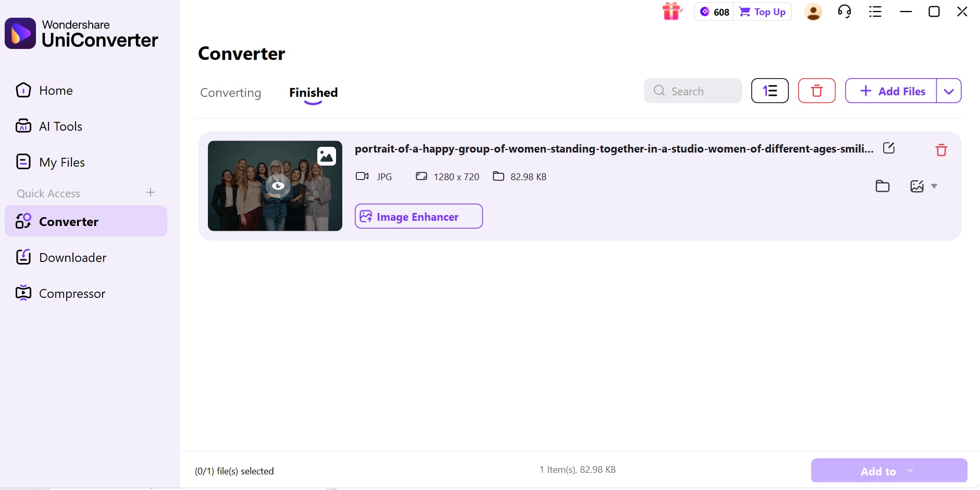This screenshot has height=490, width=980.
Task: Open AI Tools in sidebar
Action: click(86, 127)
